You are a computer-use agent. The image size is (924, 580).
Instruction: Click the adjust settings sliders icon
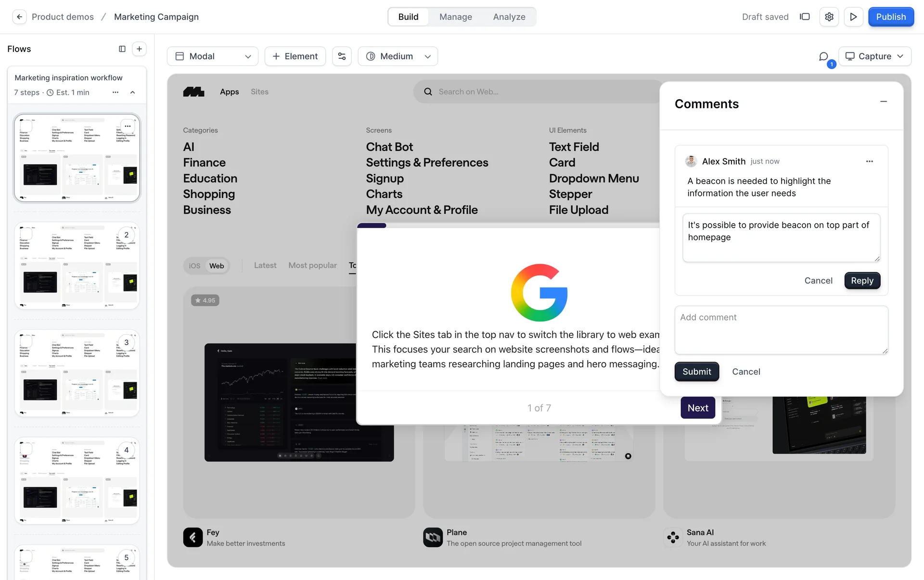click(342, 56)
